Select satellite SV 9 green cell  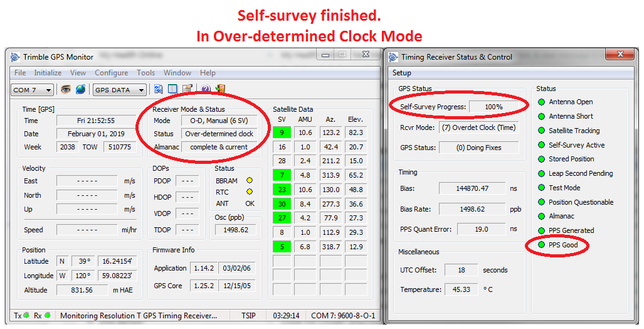(x=282, y=132)
